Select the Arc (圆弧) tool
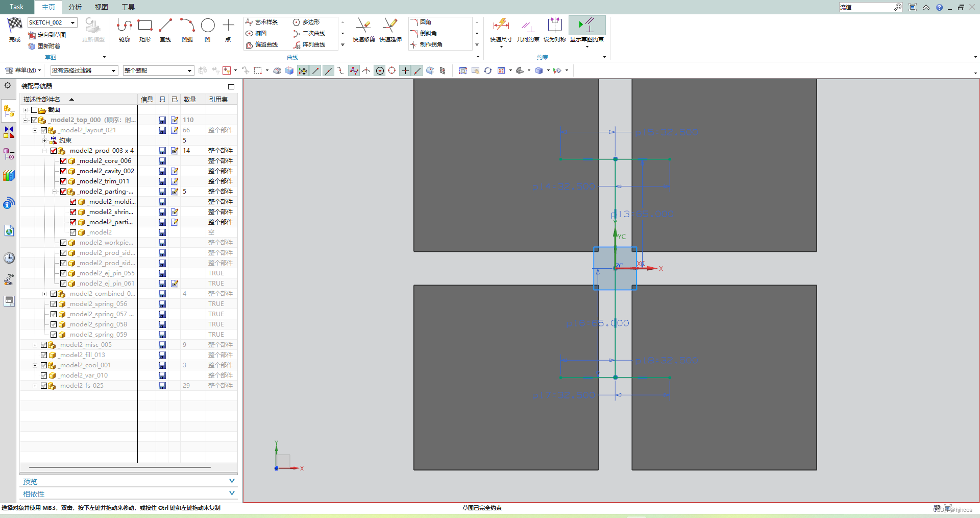 point(187,30)
